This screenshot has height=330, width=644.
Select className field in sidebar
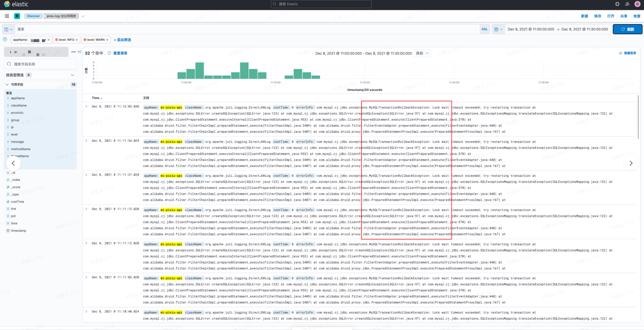coord(19,106)
